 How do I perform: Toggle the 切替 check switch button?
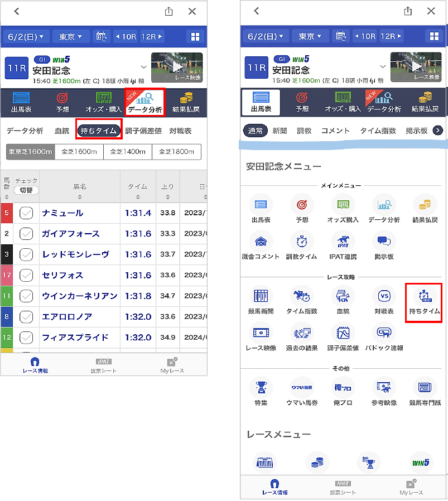(26, 190)
